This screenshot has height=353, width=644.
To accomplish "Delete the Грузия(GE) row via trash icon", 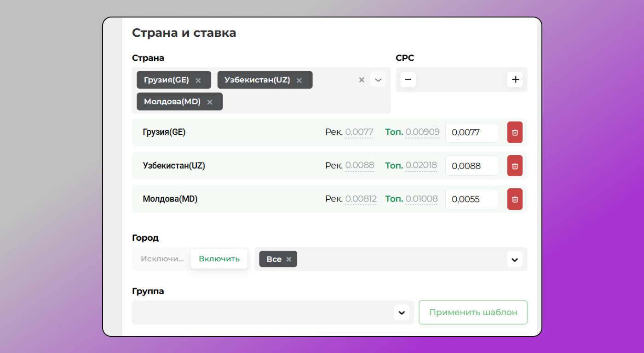I will 514,132.
